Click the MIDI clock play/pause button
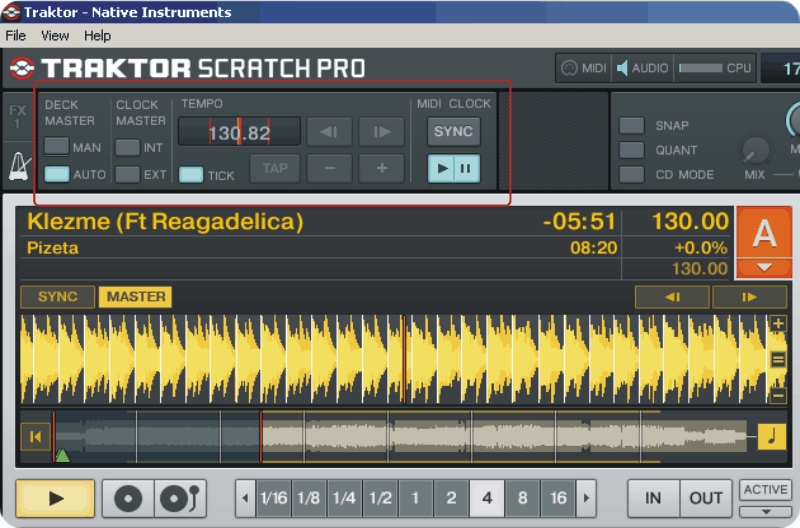The image size is (800, 528). [x=453, y=168]
